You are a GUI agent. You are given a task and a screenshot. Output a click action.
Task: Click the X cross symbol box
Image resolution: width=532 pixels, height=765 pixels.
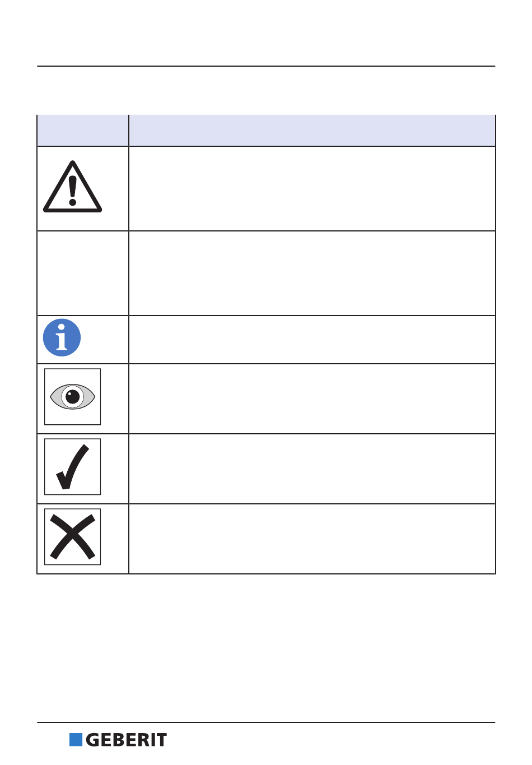73,537
